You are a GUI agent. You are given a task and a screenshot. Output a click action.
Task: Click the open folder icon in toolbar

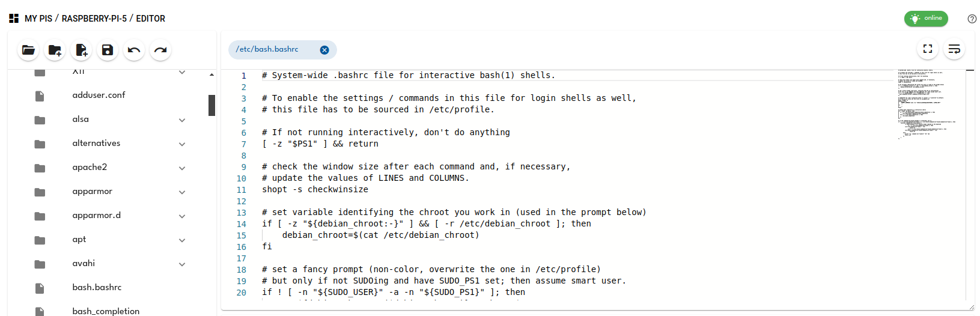[28, 50]
